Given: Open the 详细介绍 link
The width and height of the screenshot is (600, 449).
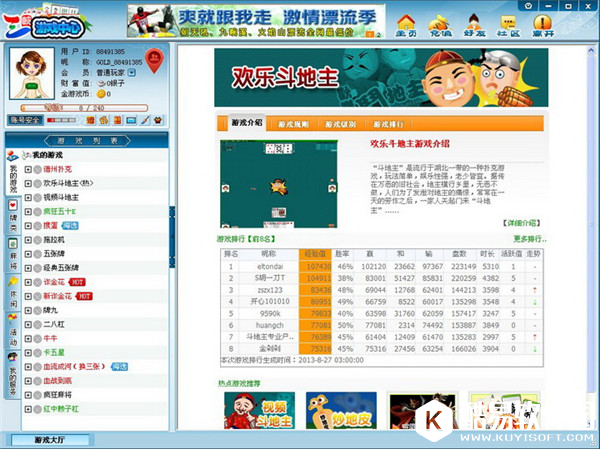Looking at the screenshot, I should (x=521, y=223).
